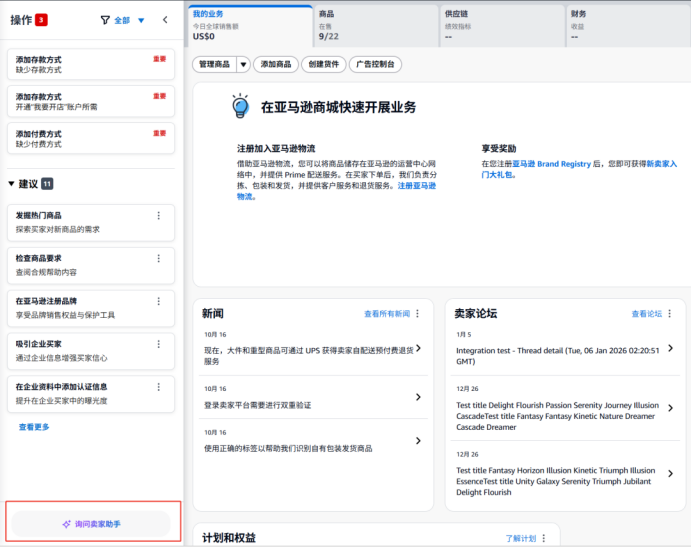Open the Test title Delight Flourish thread chevron
Image resolution: width=692 pixels, height=548 pixels.
[670, 408]
